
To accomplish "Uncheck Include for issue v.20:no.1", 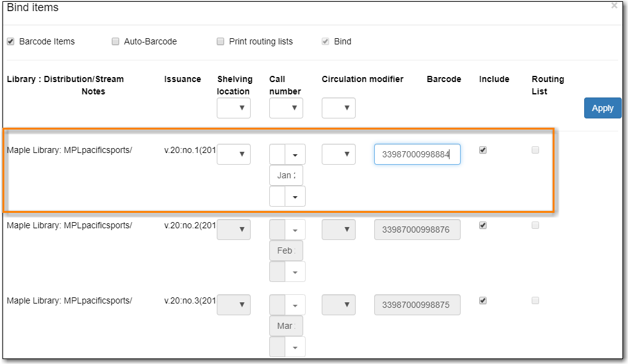I will tap(483, 150).
